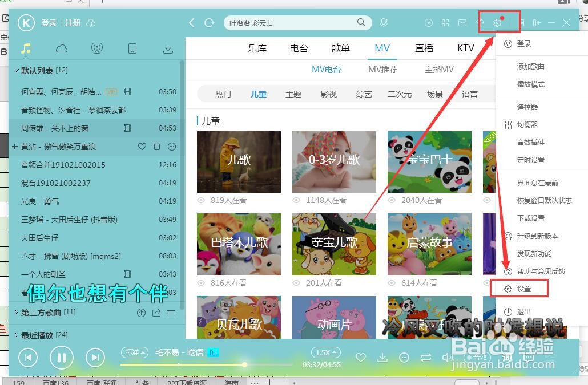Open the message inbox icon

[462, 23]
